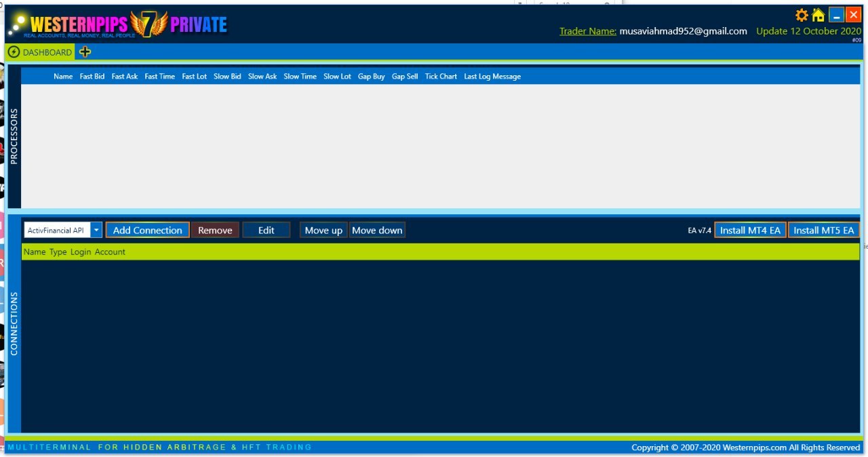
Task: Select the Type column header in Connections
Action: click(x=58, y=252)
